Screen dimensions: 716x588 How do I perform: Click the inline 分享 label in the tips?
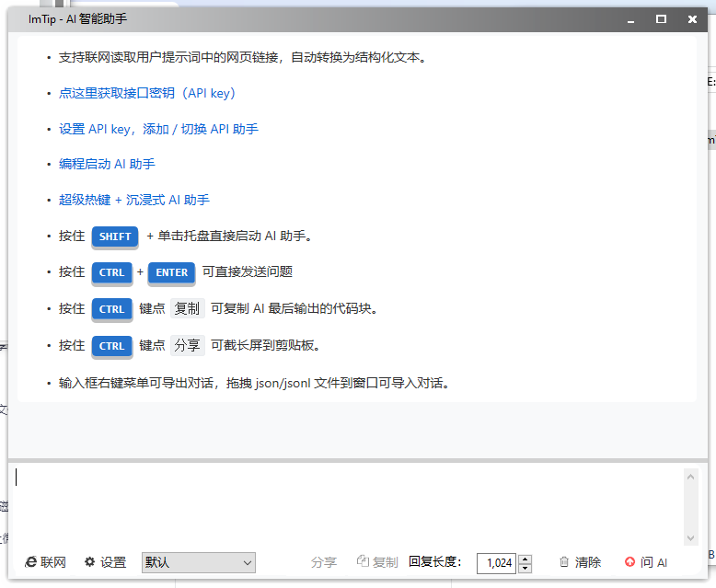(187, 345)
